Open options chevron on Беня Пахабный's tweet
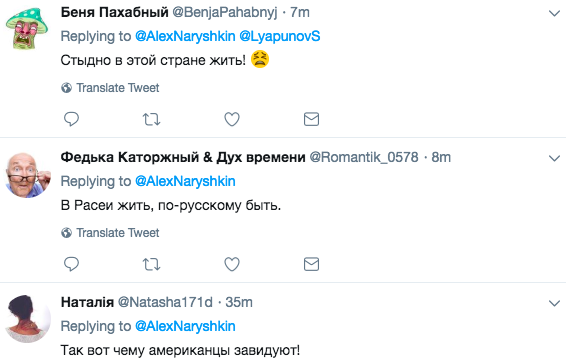Viewport: 566px width, 363px height. click(554, 14)
